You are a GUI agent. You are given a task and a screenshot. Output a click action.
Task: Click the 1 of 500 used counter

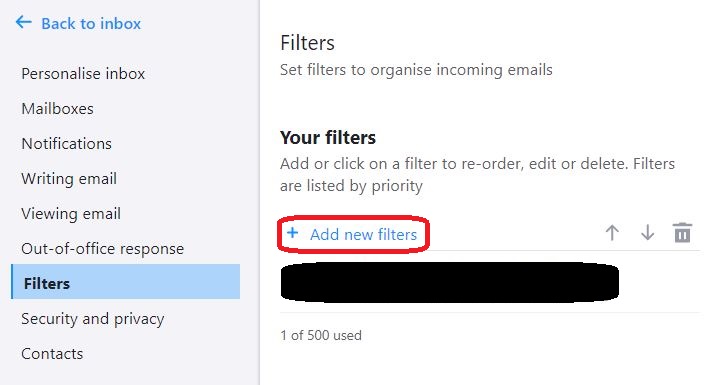pyautogui.click(x=321, y=335)
